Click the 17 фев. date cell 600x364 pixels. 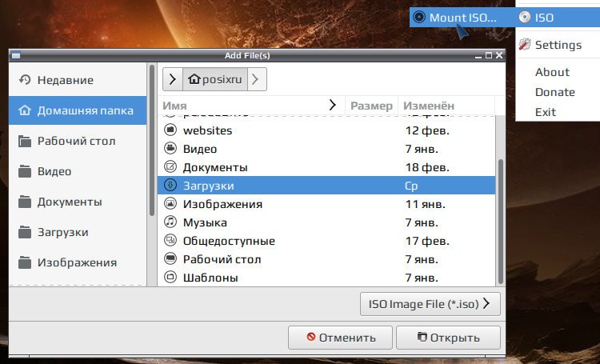427,241
